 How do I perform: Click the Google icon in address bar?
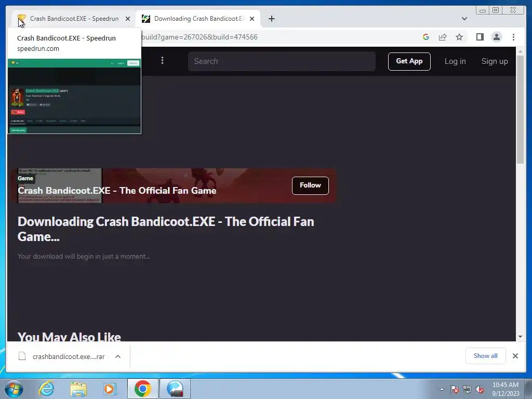(x=426, y=37)
